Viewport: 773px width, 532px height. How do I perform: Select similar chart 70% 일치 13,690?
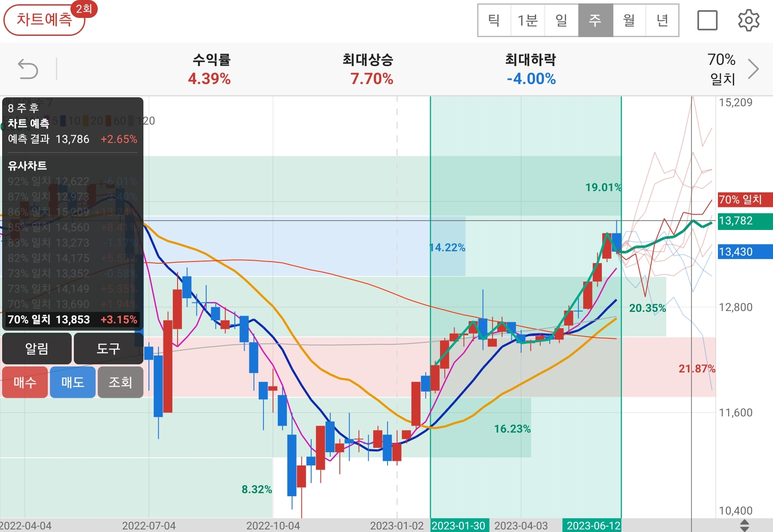coord(73,304)
